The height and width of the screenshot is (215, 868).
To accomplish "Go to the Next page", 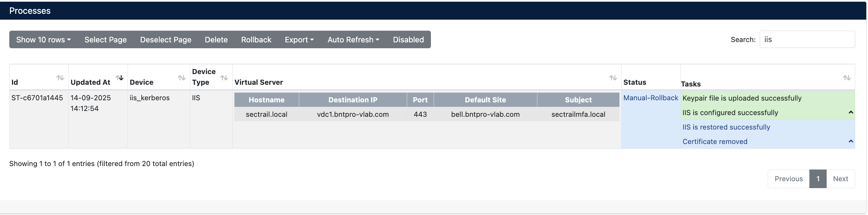I will tap(841, 178).
